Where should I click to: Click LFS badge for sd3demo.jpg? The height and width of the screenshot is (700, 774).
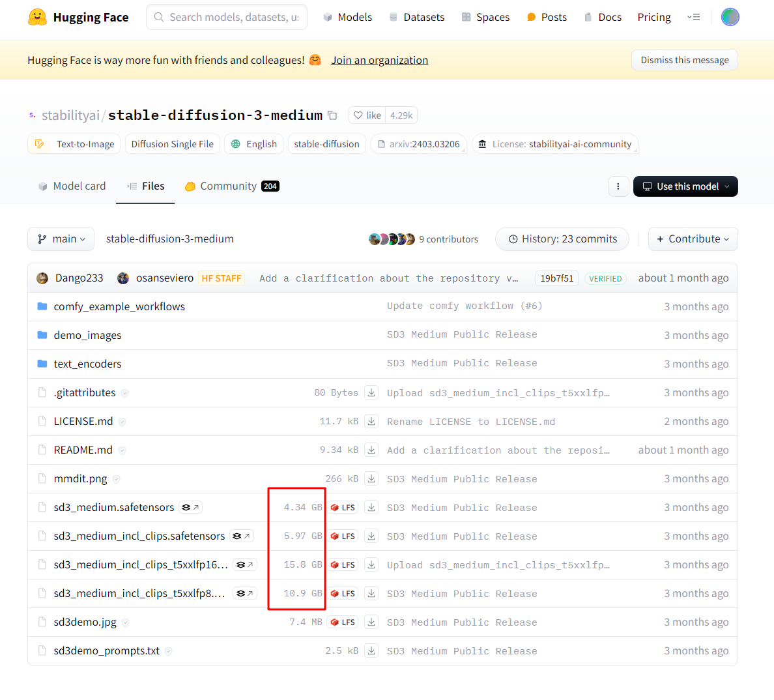[343, 622]
